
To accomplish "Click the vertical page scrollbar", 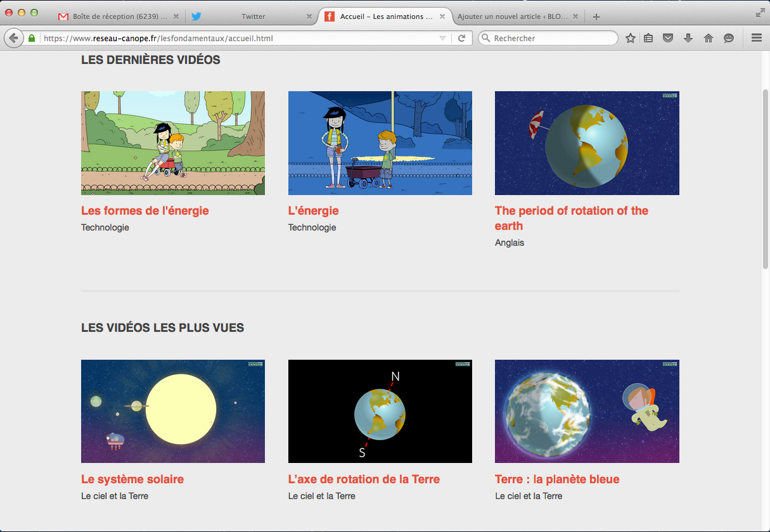I will (x=765, y=177).
